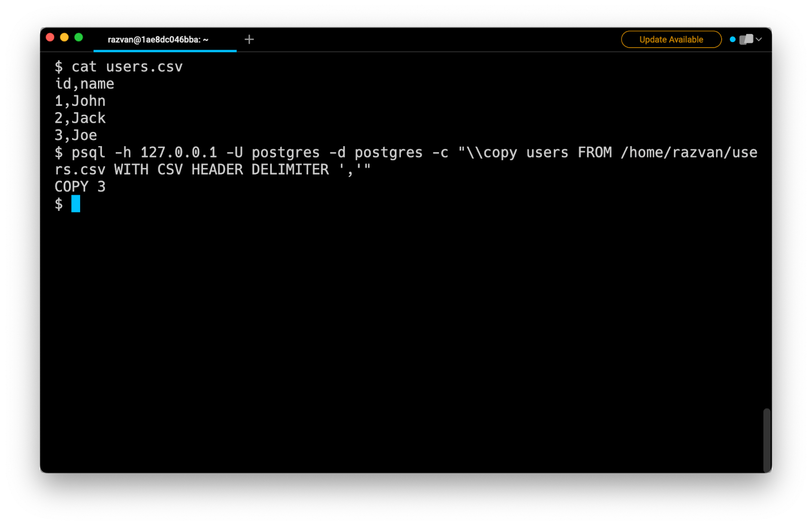This screenshot has width=812, height=526.
Task: Select the razvan@1ae8dc046bba tab
Action: click(x=158, y=40)
